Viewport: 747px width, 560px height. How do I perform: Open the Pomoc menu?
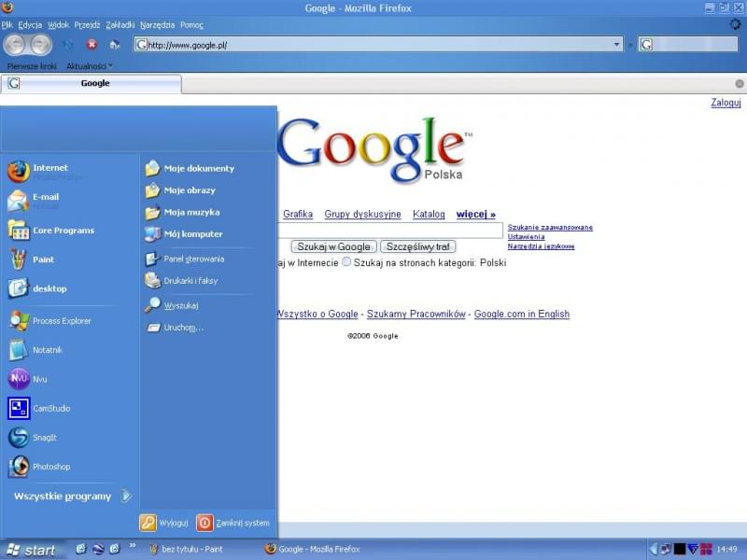pyautogui.click(x=191, y=25)
